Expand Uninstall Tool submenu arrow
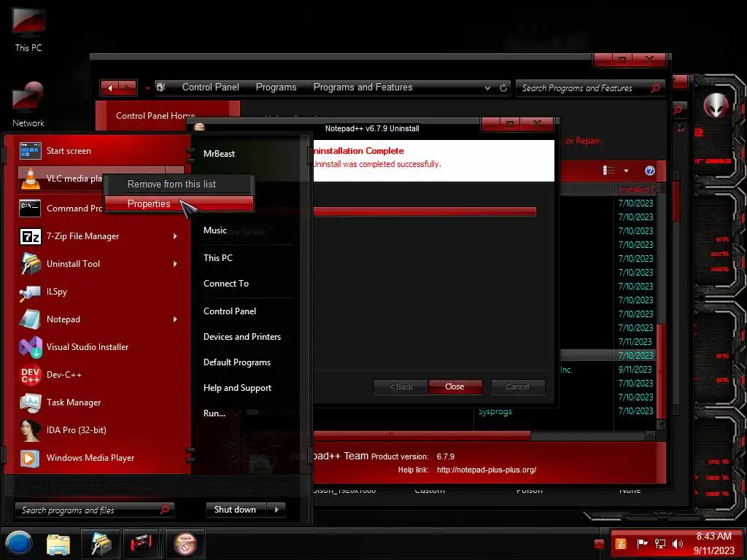The width and height of the screenshot is (747, 560). tap(175, 264)
